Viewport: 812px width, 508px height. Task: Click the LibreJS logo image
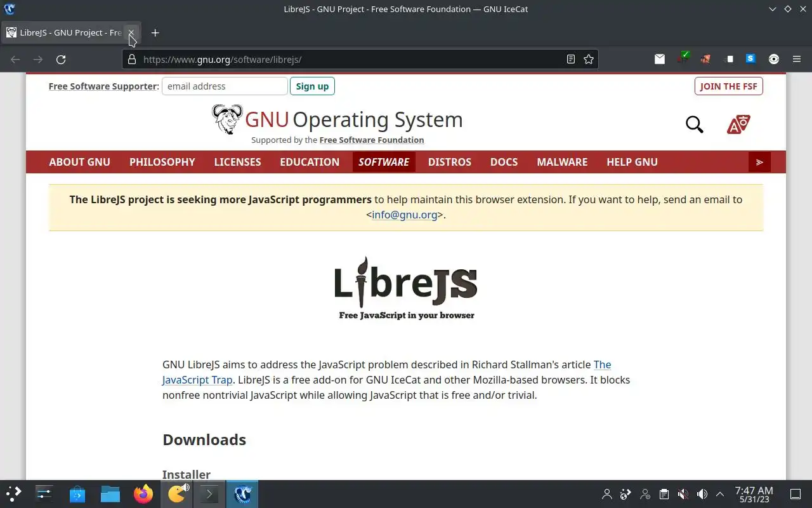(x=406, y=288)
